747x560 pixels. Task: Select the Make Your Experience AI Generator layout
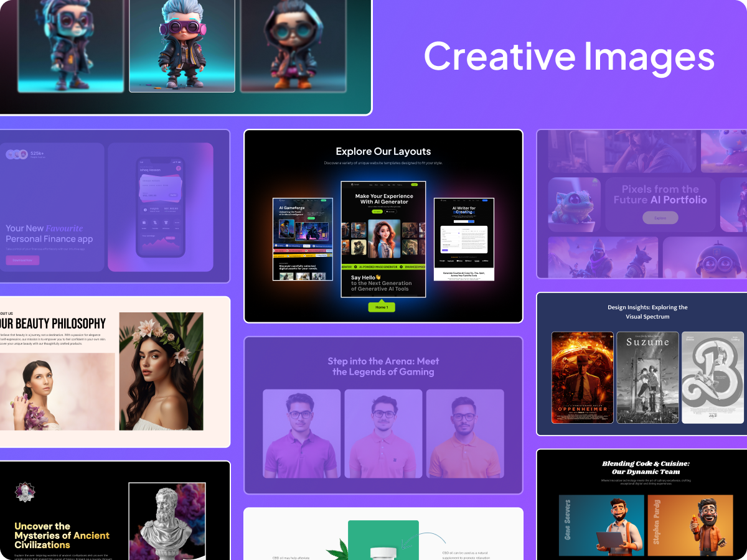pyautogui.click(x=383, y=239)
